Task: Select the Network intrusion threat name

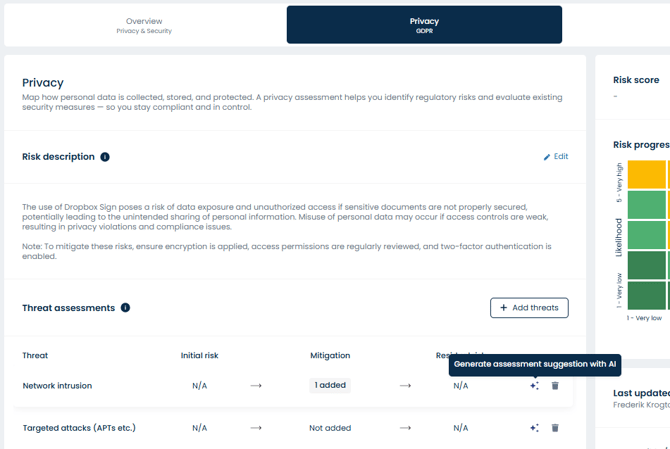Action: [x=57, y=386]
